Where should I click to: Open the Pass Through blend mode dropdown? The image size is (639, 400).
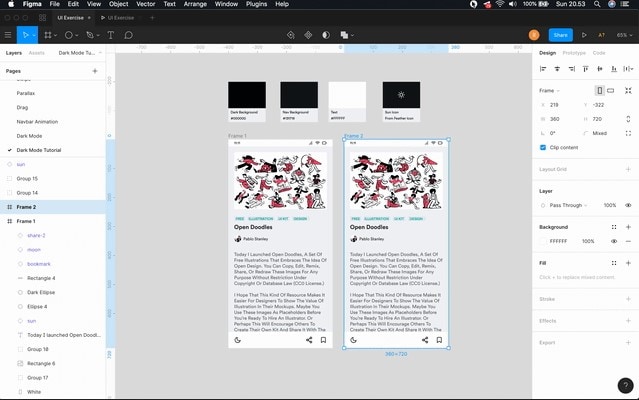tap(568, 205)
